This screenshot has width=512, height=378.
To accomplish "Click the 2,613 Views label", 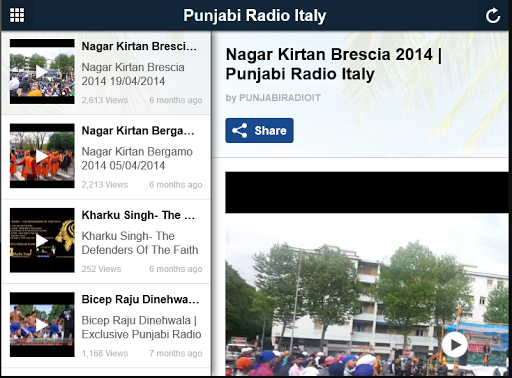I will 105,100.
